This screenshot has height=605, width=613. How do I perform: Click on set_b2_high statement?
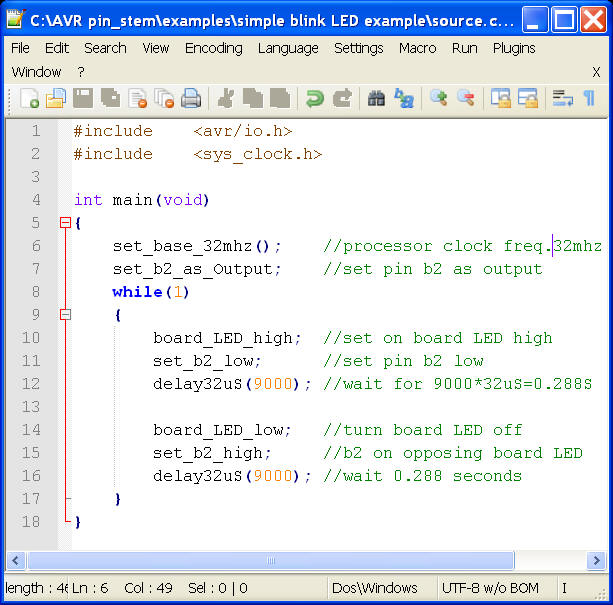click(212, 453)
